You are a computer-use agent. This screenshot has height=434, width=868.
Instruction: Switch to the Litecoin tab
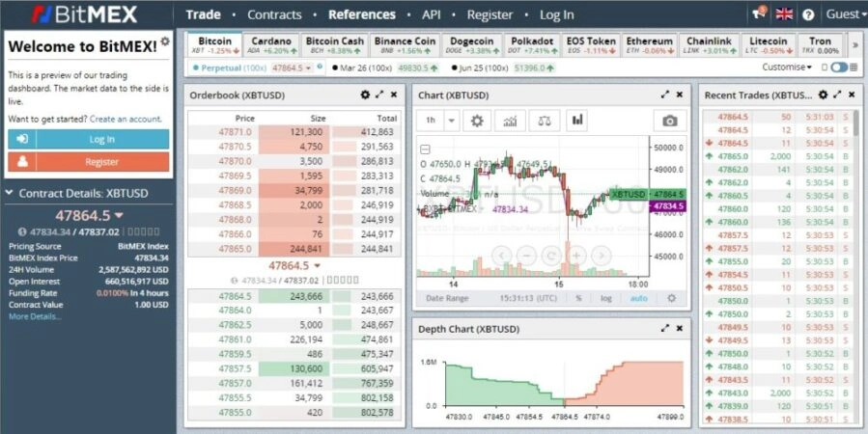point(768,44)
